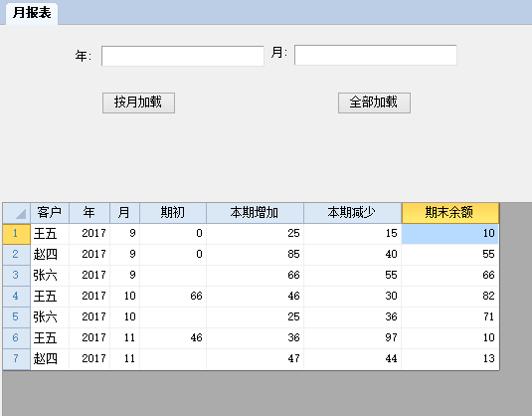
Task: Select the 期末余额 column header
Action: [x=450, y=213]
